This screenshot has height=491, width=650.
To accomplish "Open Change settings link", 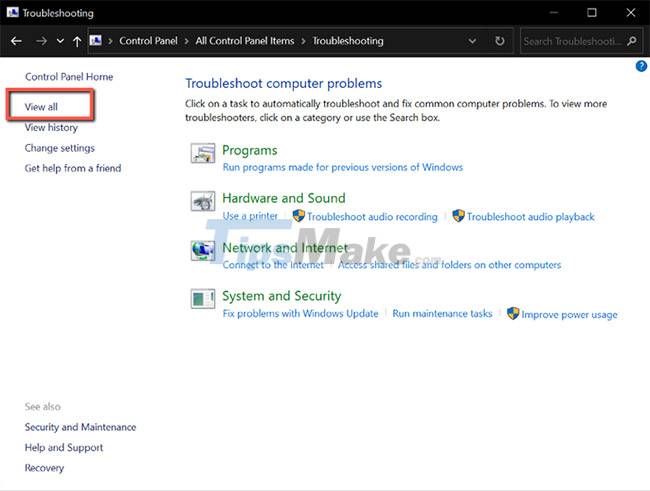I will [60, 148].
